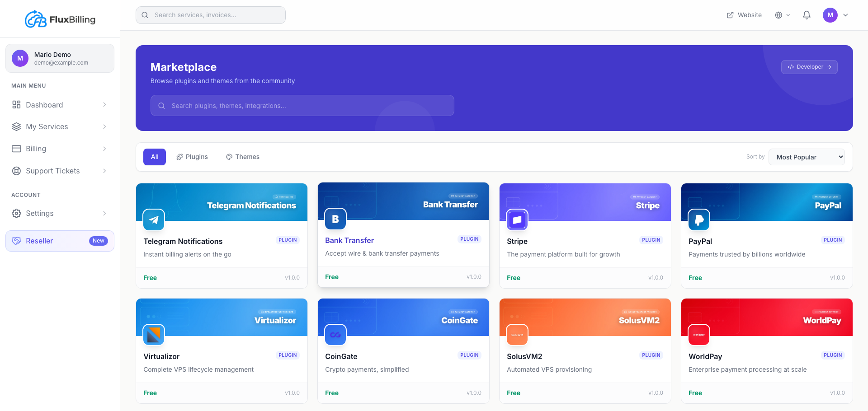Click "Enterprise payment processing at scale" text
The width and height of the screenshot is (868, 411).
748,369
